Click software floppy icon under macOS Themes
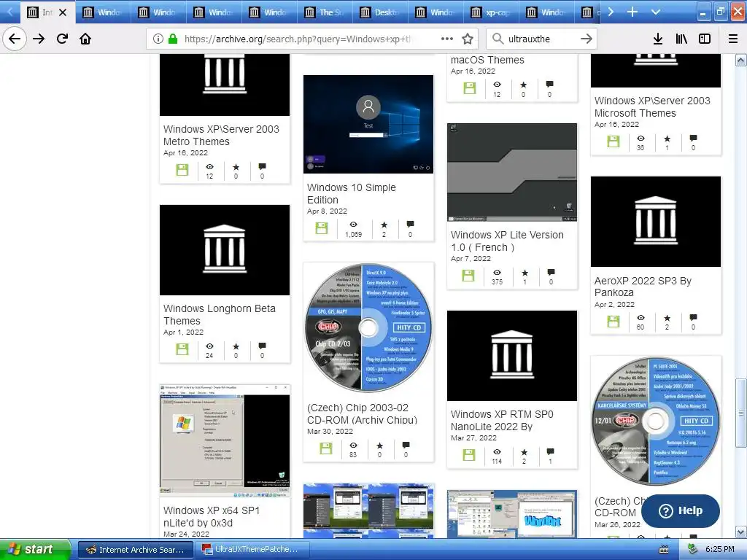The width and height of the screenshot is (747, 560). click(470, 88)
